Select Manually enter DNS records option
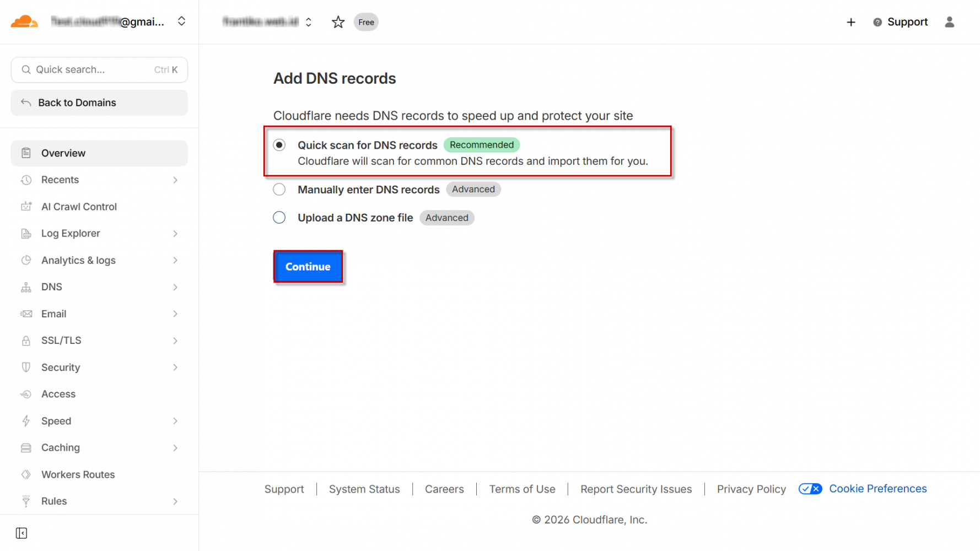The width and height of the screenshot is (980, 551). (x=279, y=190)
